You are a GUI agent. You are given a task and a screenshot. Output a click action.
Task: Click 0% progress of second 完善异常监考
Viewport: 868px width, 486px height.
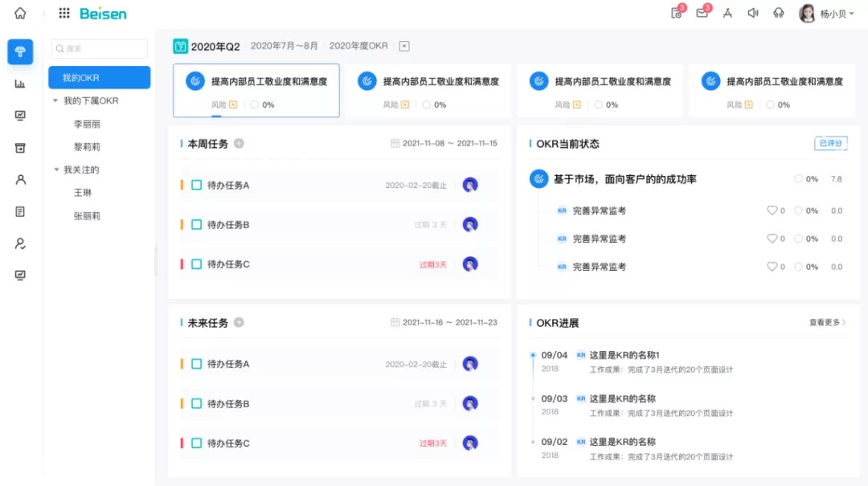(x=807, y=239)
